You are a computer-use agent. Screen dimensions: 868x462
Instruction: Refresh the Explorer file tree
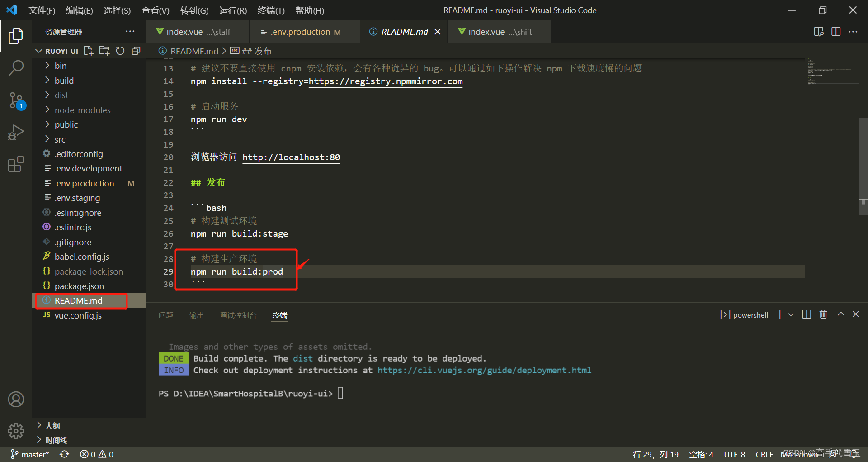click(x=120, y=51)
